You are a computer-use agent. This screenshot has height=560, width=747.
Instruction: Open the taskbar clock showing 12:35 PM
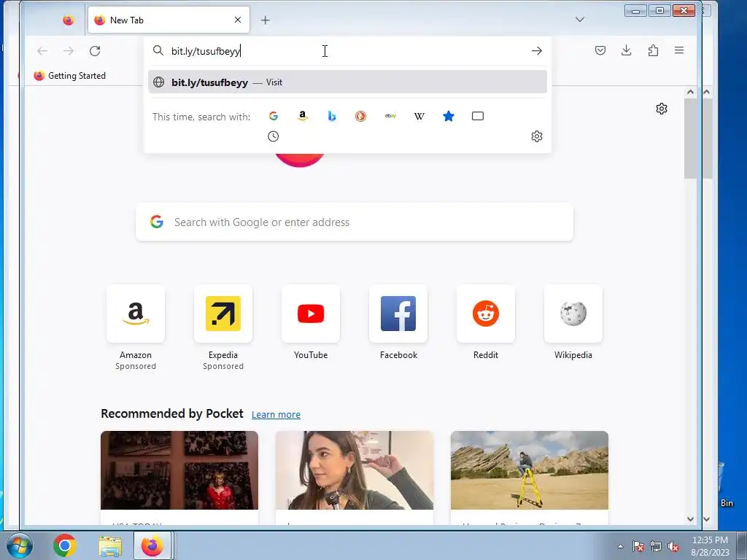(x=711, y=546)
